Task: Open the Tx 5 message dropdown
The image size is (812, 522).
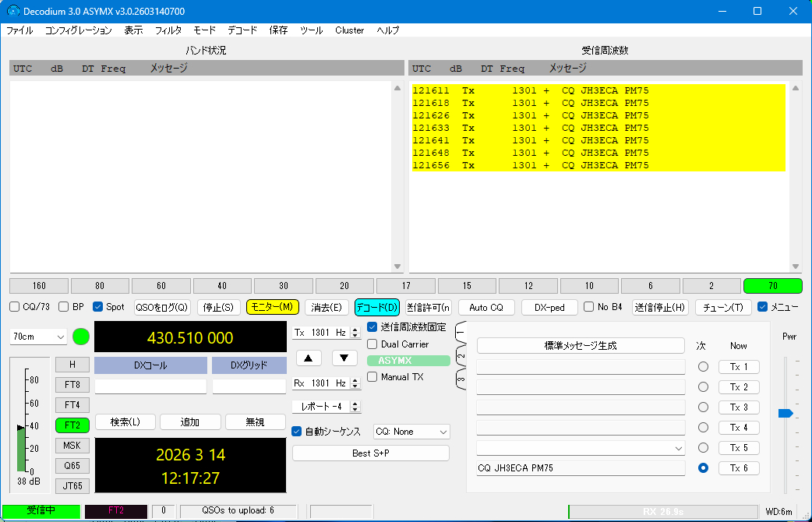Action: 678,448
